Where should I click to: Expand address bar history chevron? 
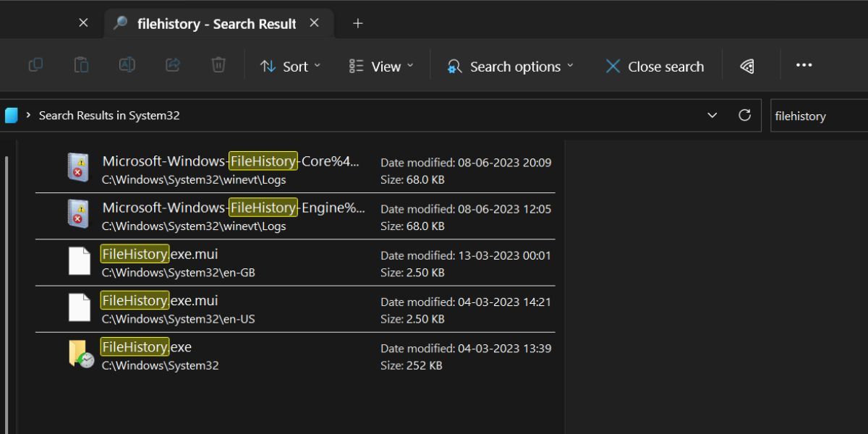[712, 116]
